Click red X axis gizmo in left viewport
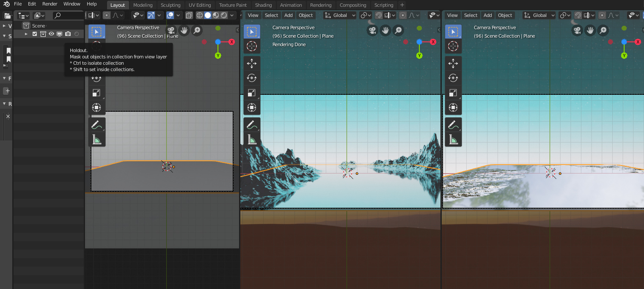Image resolution: width=644 pixels, height=289 pixels. tap(232, 42)
